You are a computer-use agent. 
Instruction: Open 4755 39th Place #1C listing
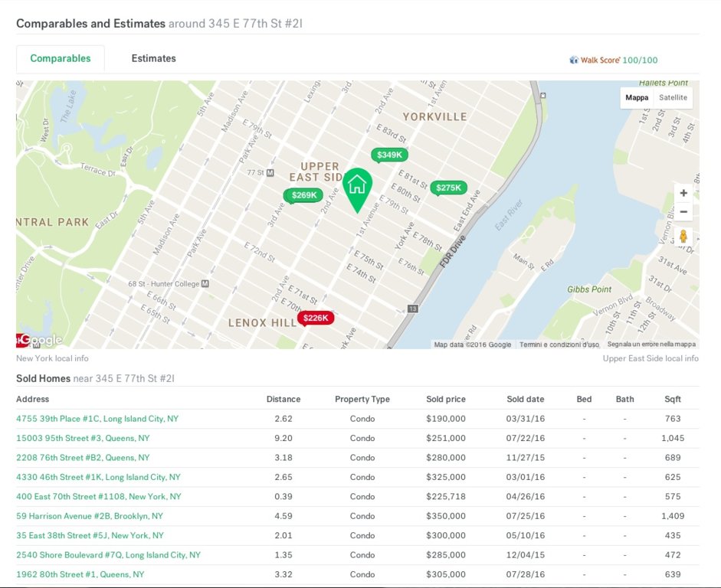pyautogui.click(x=97, y=419)
